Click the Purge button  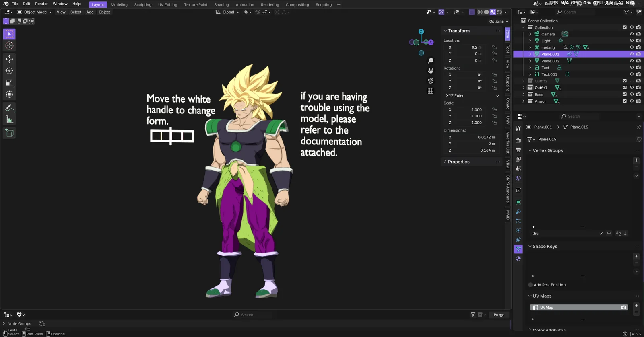click(499, 315)
